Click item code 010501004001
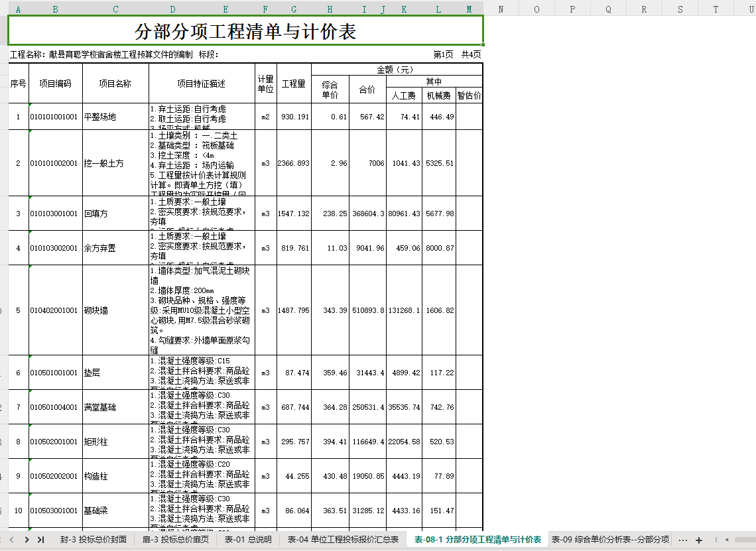Image resolution: width=756 pixels, height=551 pixels. 56,407
